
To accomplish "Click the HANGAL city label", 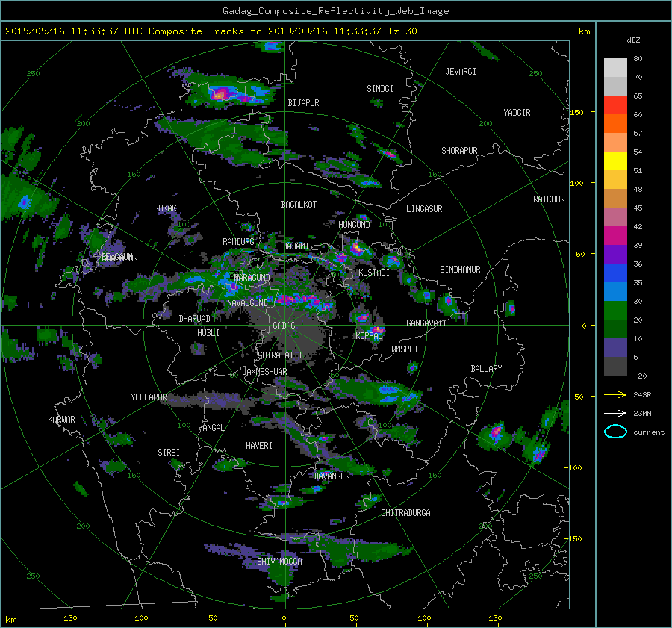I will pos(211,428).
